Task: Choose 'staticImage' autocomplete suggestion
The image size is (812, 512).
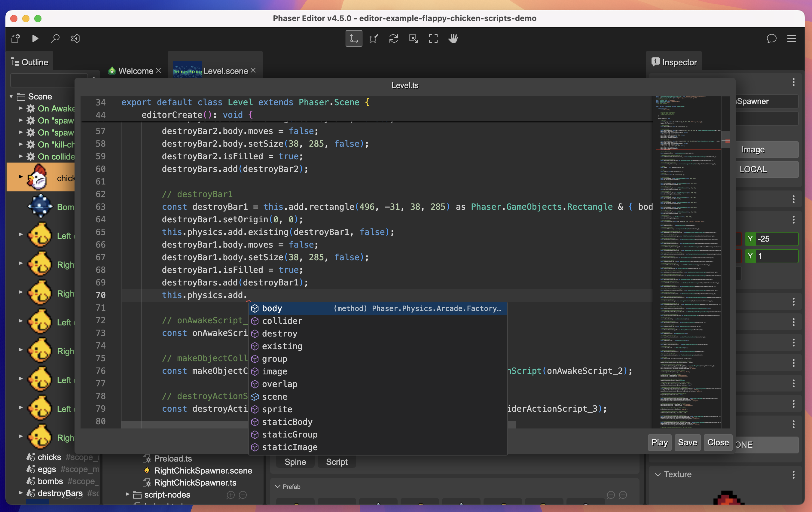Action: tap(378, 447)
